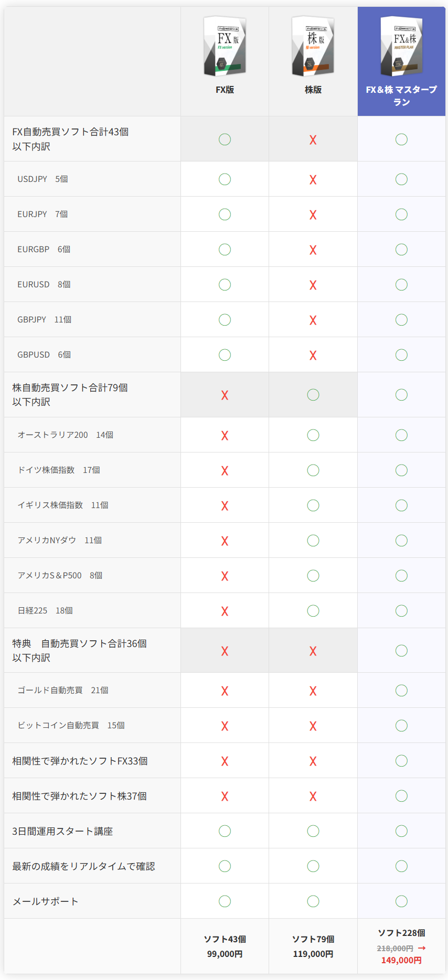
Task: Click the 株版 column title text
Action: 313,90
